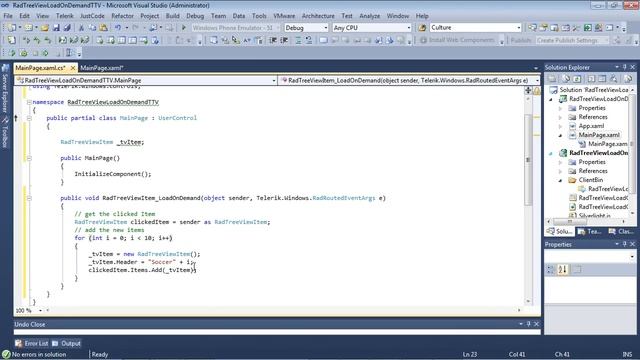Click the Open File folder icon
This screenshot has width=640, height=360.
(x=44, y=28)
